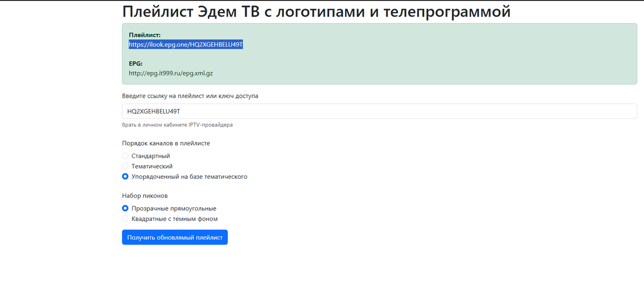Screen dimensions: 644x289
Task: Click the EPG: label in green box
Action: (x=136, y=64)
